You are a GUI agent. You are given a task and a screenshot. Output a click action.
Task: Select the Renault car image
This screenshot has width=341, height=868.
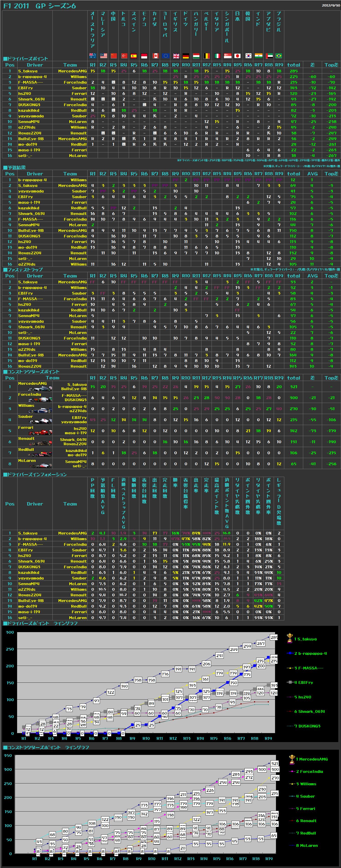click(x=41, y=443)
